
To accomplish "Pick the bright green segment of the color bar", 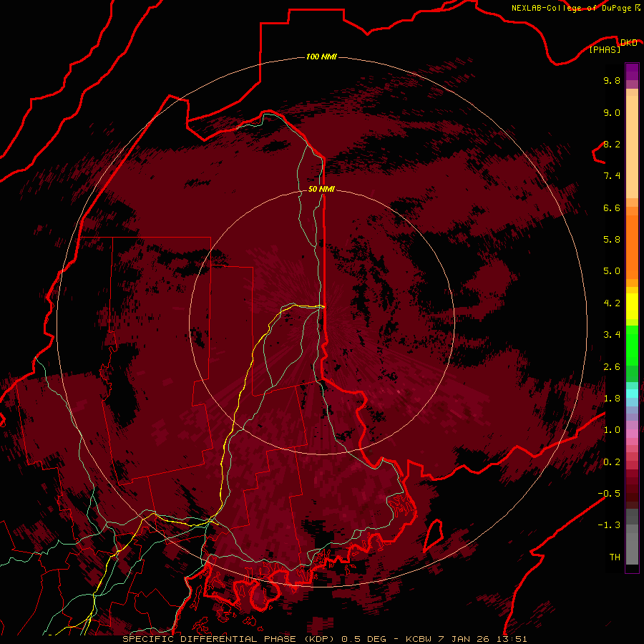I will pos(632,345).
